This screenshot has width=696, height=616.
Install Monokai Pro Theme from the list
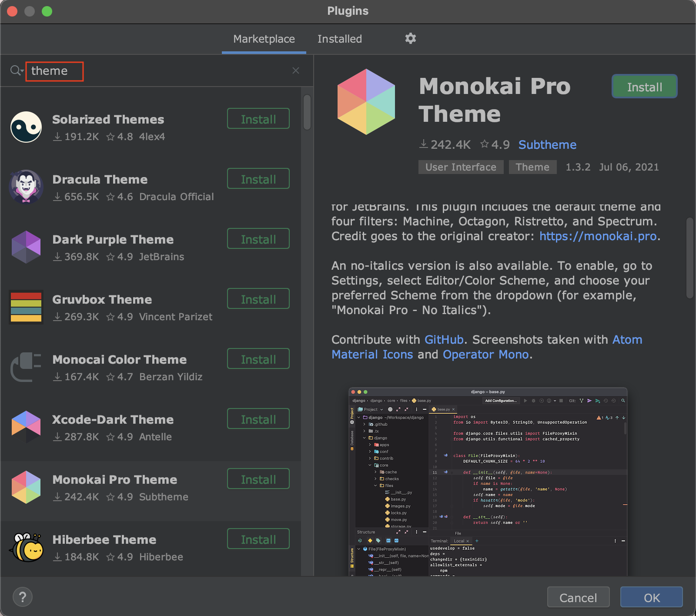[x=258, y=479]
